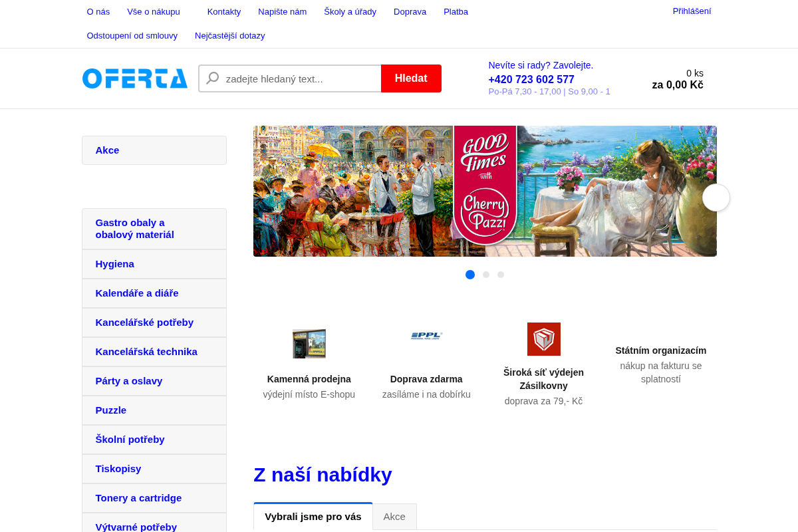The height and width of the screenshot is (532, 798).
Task: Open Platba info page
Action: click(456, 11)
